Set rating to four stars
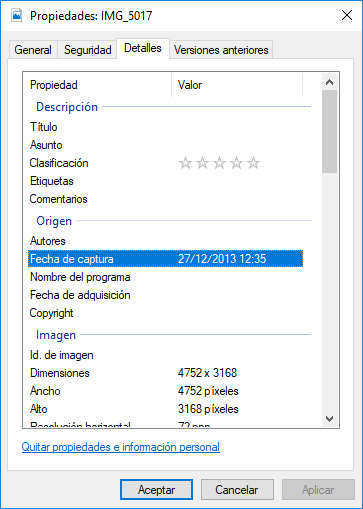The image size is (363, 509). pos(236,163)
